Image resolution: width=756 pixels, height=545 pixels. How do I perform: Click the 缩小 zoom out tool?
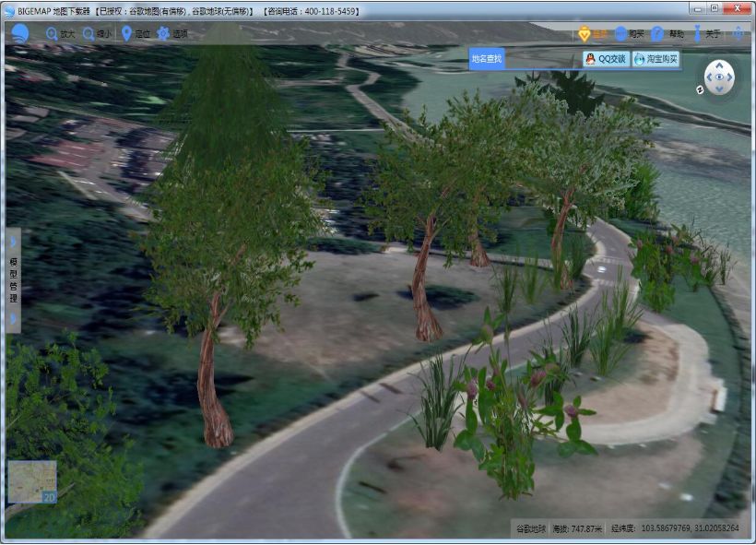tap(97, 33)
